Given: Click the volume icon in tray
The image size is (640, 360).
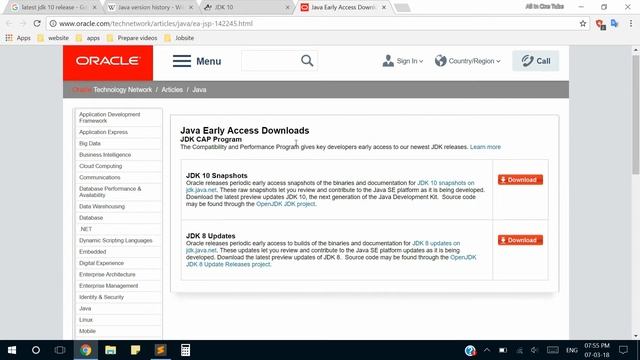Looking at the screenshot, I should point(534,350).
